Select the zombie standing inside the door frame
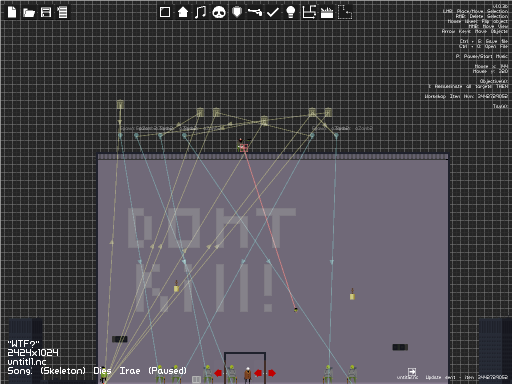Image resolution: width=512 pixels, height=384 pixels. [232, 374]
